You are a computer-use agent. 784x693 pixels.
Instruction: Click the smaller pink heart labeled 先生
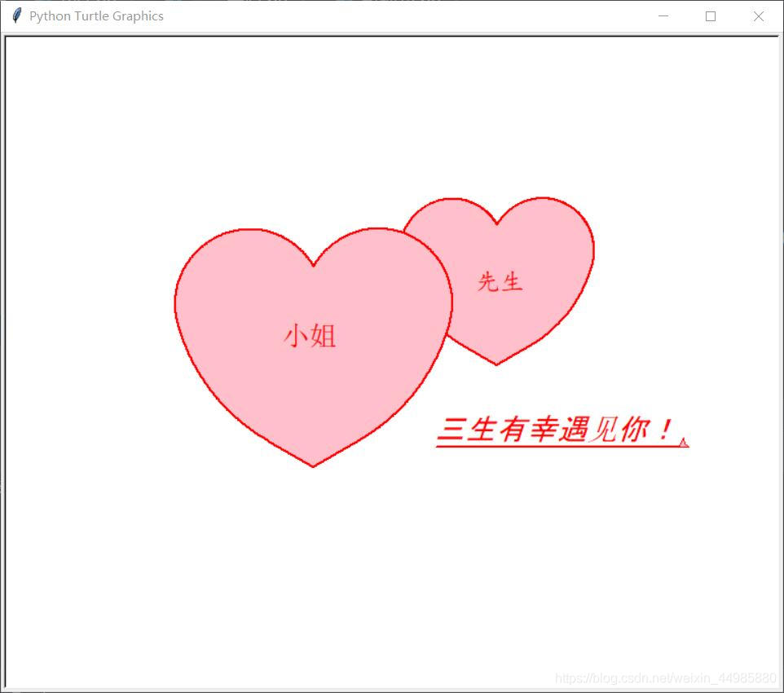tap(522, 261)
